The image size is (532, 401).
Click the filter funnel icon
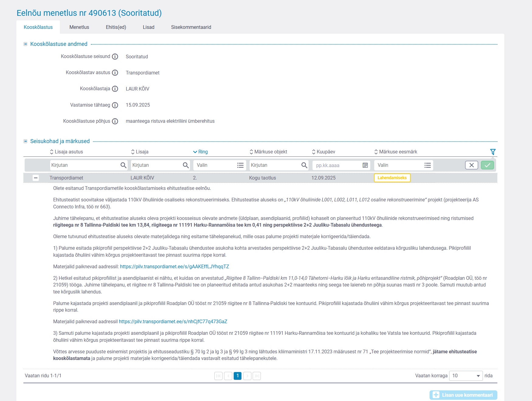493,152
